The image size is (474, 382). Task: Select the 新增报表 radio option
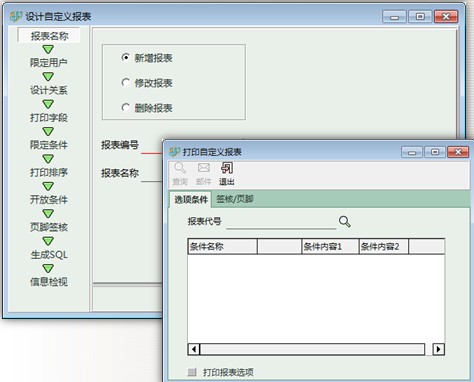coord(125,57)
